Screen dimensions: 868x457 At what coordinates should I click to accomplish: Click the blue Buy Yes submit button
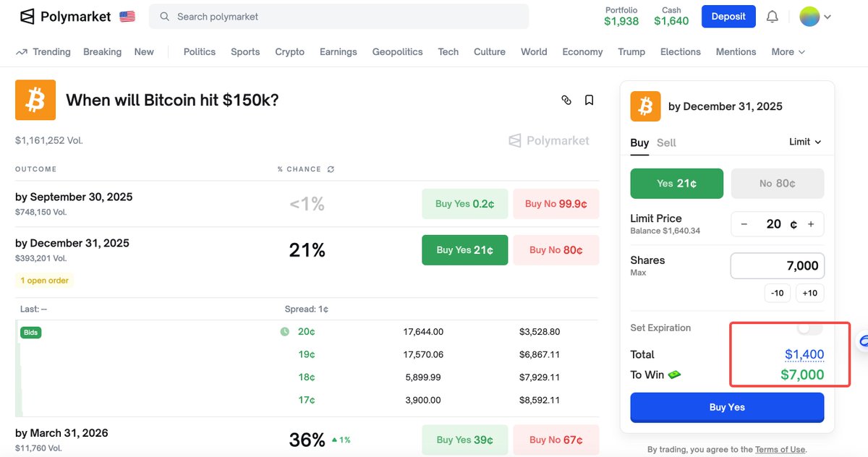click(x=727, y=407)
